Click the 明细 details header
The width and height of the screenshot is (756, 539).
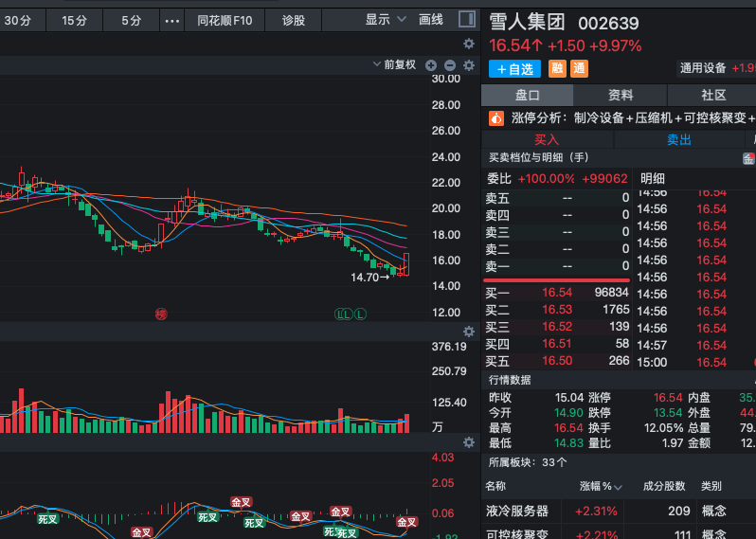pos(653,179)
